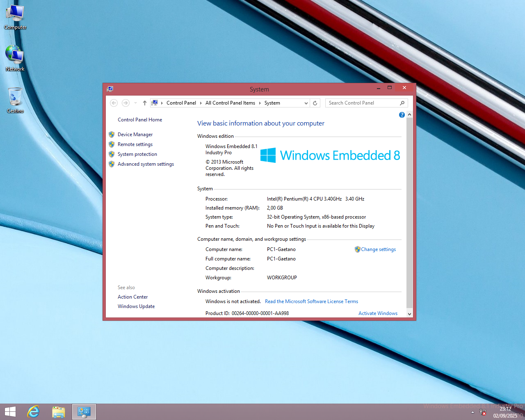Screen dimensions: 525x420
Task: Open Device Manager link
Action: (135, 135)
